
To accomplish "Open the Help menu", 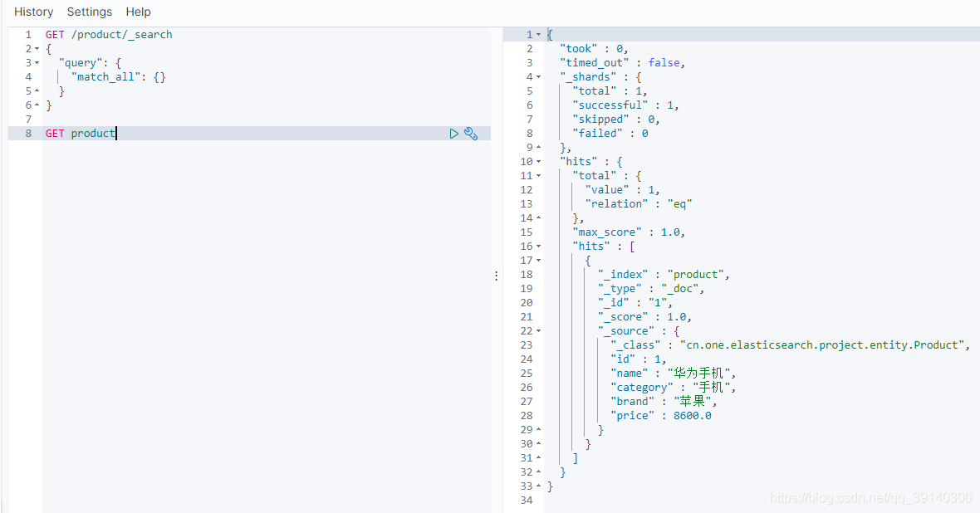I will [x=138, y=12].
